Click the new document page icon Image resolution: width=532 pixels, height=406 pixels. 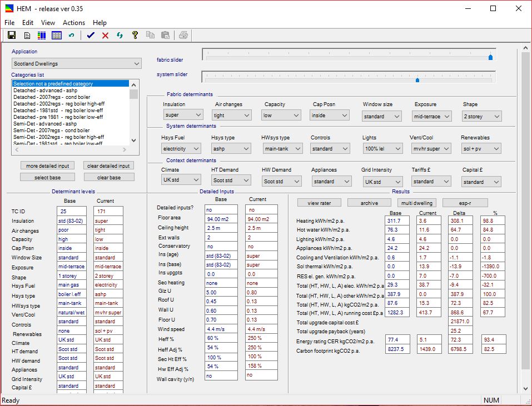tap(27, 36)
